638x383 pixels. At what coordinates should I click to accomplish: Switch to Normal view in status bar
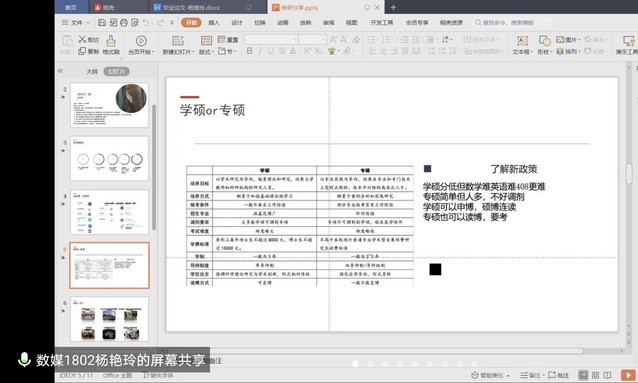(583, 375)
